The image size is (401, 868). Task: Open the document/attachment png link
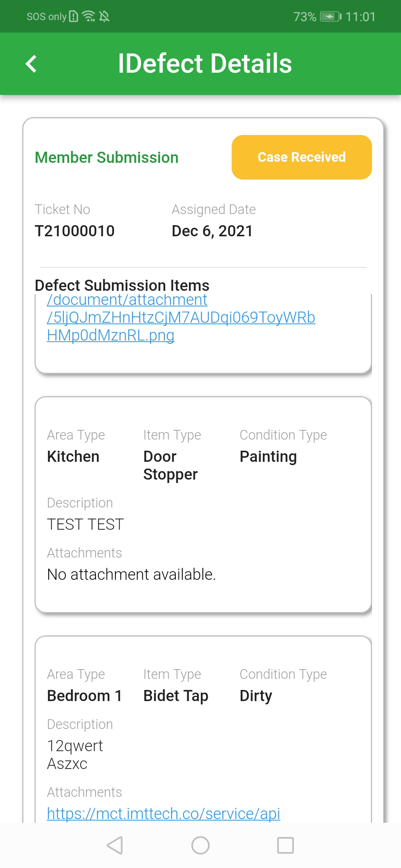pos(181,318)
